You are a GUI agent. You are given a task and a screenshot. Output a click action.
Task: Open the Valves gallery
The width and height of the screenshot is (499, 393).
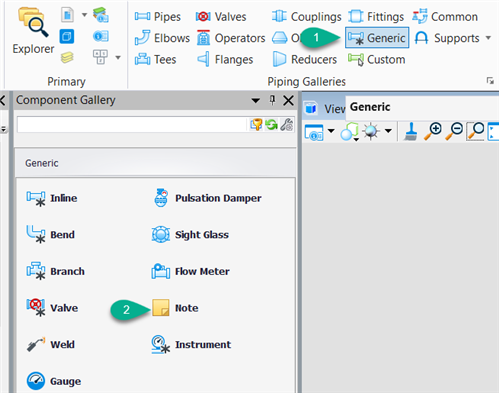(x=221, y=16)
